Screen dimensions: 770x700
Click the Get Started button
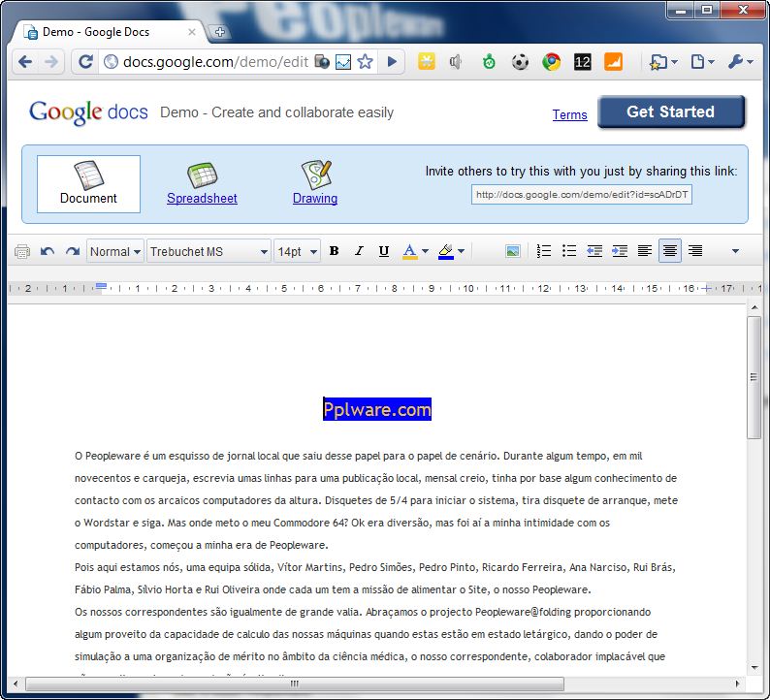(671, 111)
